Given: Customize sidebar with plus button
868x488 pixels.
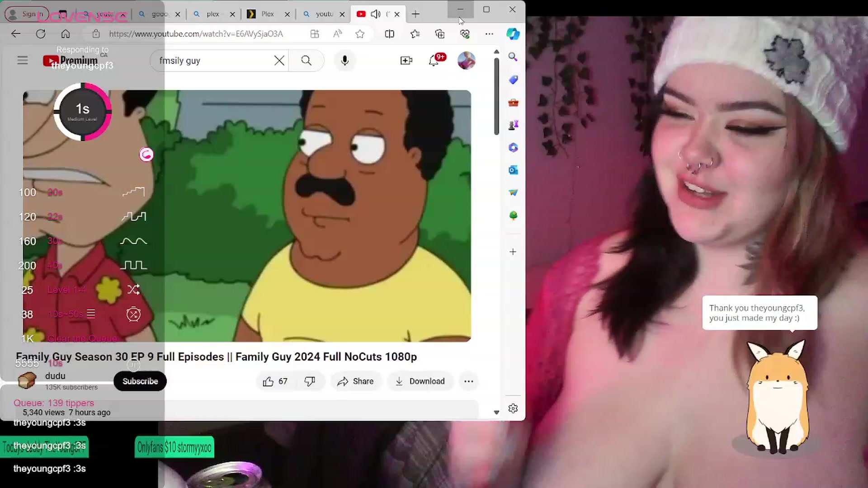Looking at the screenshot, I should coord(513,252).
